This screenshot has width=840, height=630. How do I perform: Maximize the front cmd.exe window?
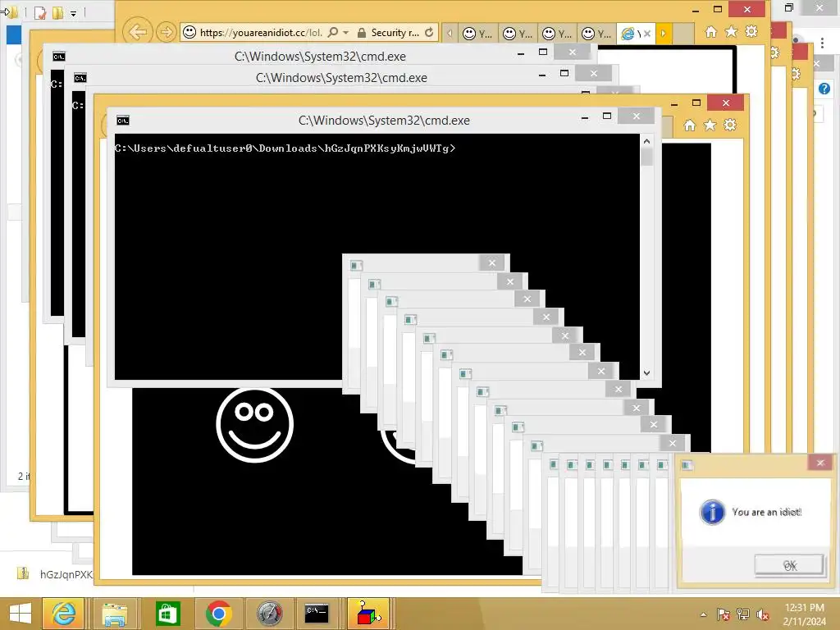click(607, 116)
